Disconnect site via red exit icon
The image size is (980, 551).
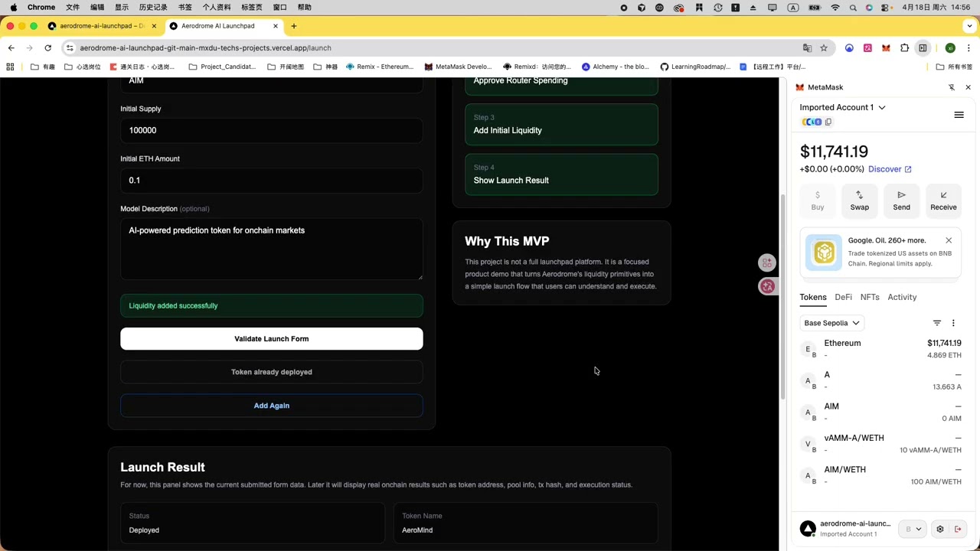pyautogui.click(x=958, y=529)
